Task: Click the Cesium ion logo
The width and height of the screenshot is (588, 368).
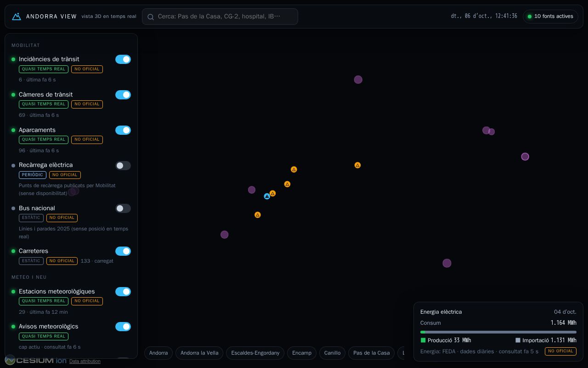Action: (36, 360)
